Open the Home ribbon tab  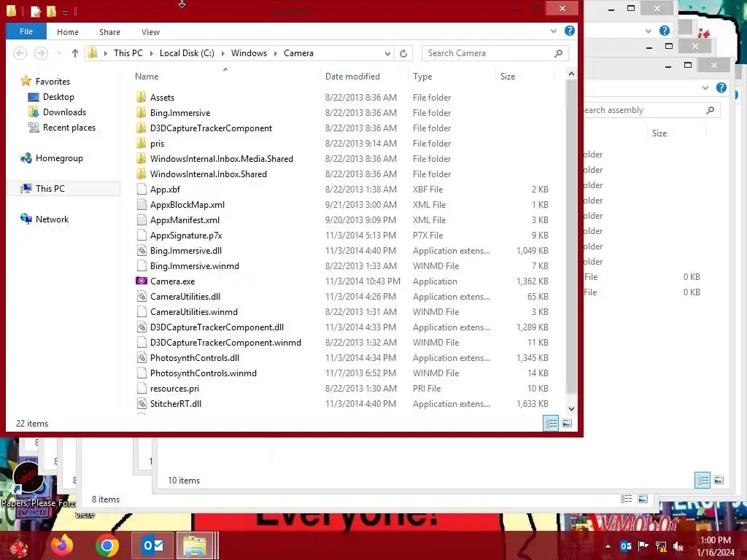coord(68,32)
